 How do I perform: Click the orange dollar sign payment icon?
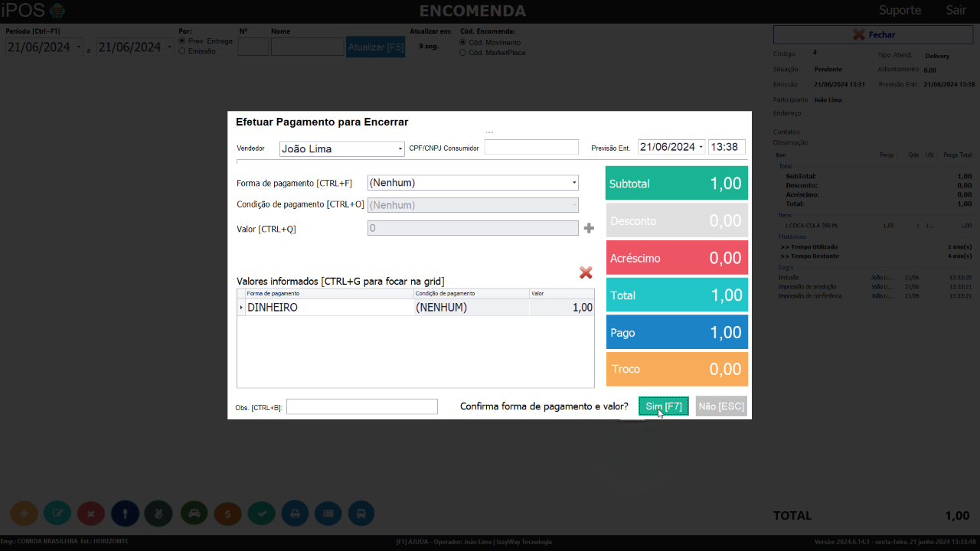pos(227,514)
